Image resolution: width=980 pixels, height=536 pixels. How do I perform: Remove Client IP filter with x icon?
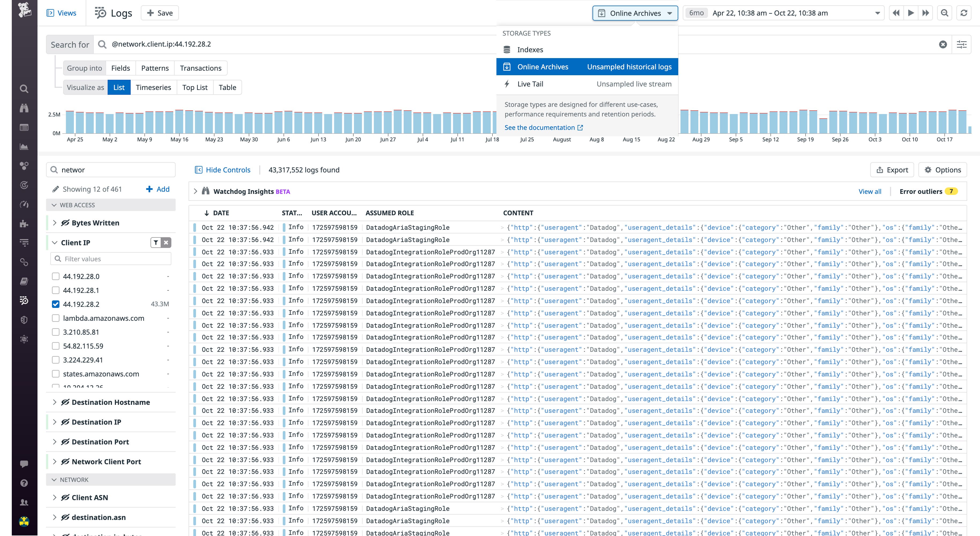point(166,242)
